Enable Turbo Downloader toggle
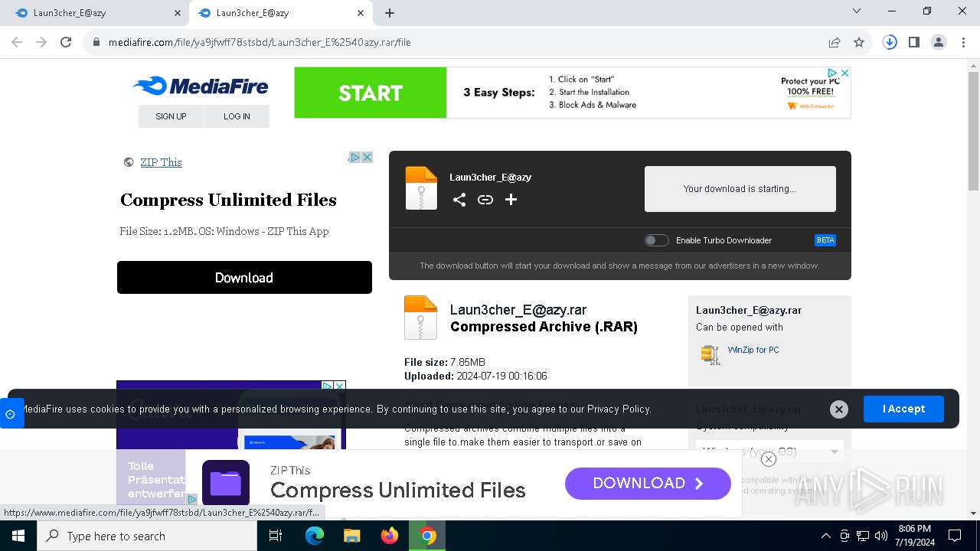Viewport: 980px width, 551px height. [x=656, y=240]
